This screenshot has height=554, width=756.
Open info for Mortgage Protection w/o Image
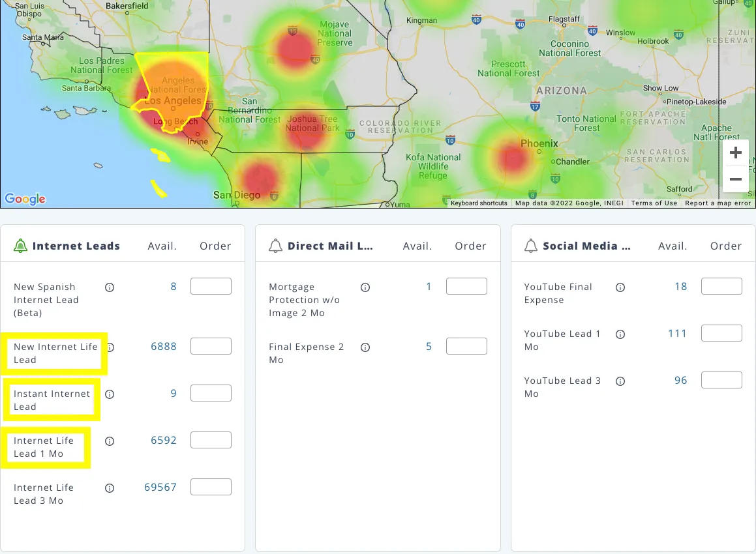coord(365,287)
